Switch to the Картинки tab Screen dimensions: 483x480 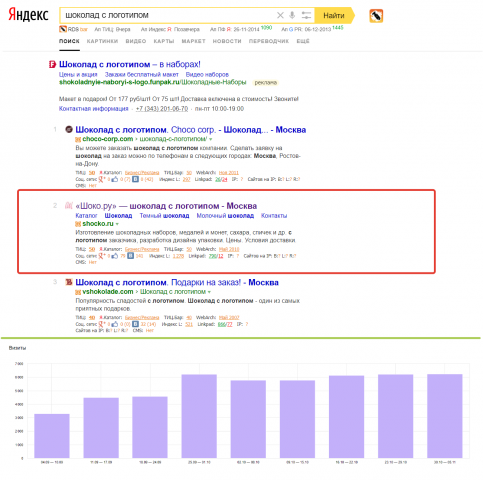pyautogui.click(x=102, y=41)
